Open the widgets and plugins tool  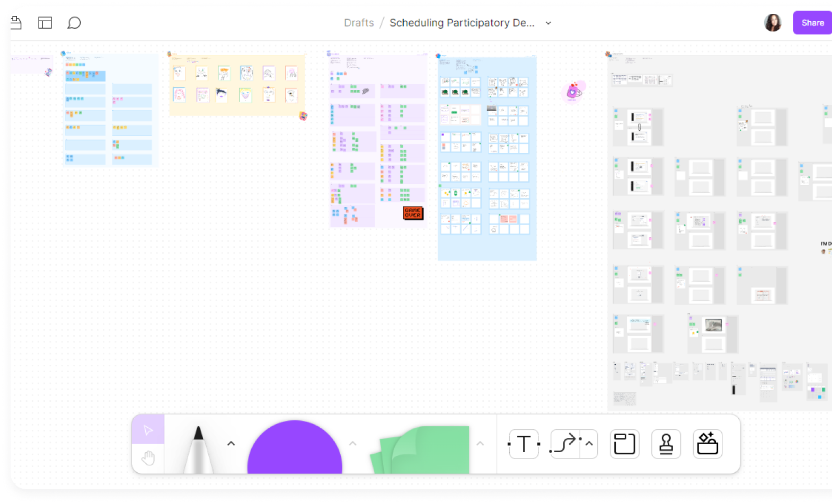(x=707, y=444)
